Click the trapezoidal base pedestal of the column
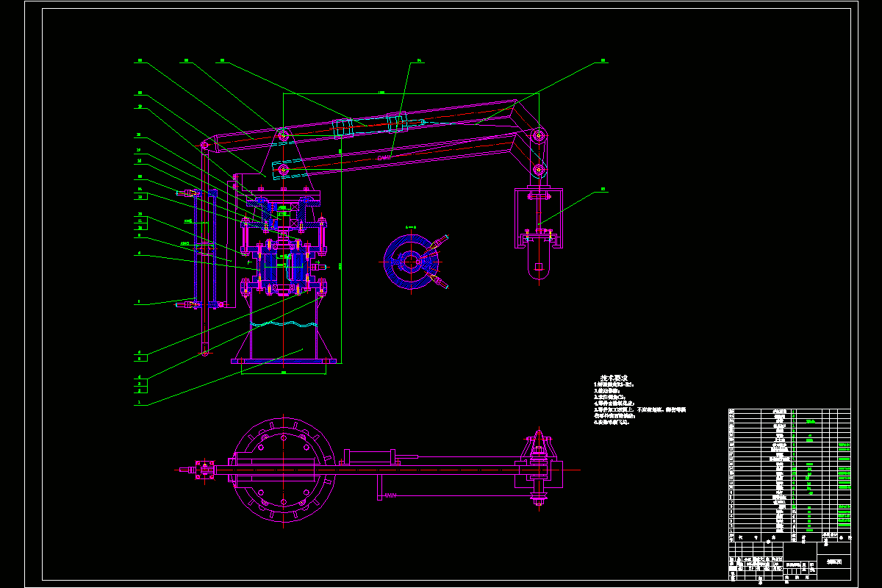The width and height of the screenshot is (882, 588). [284, 326]
